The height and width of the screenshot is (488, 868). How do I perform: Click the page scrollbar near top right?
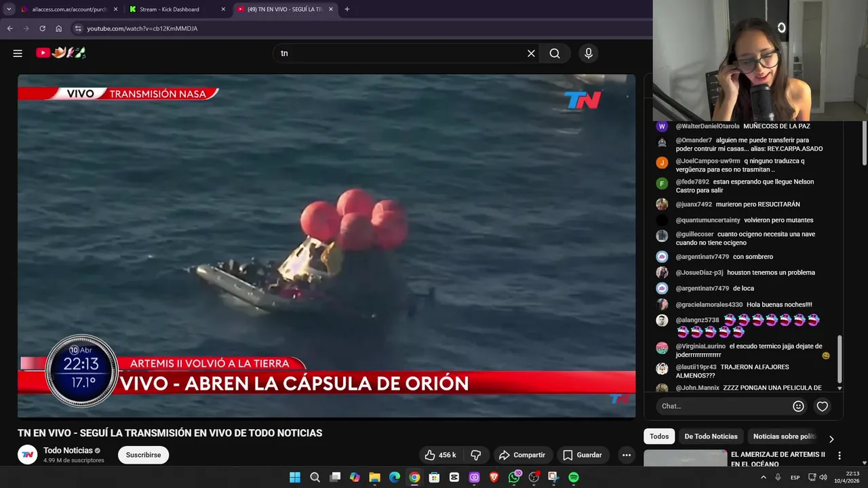pos(864,142)
